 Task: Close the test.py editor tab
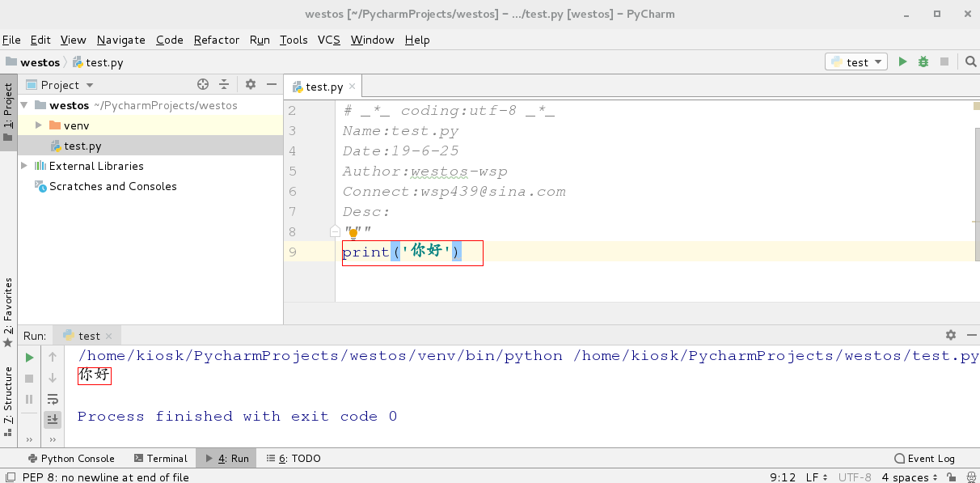(353, 87)
